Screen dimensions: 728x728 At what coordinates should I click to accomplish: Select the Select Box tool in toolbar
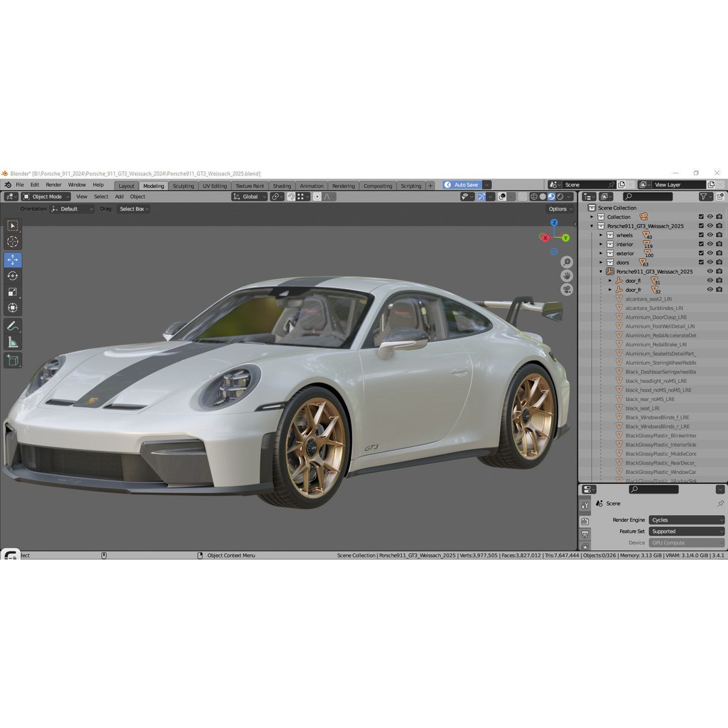pyautogui.click(x=13, y=226)
